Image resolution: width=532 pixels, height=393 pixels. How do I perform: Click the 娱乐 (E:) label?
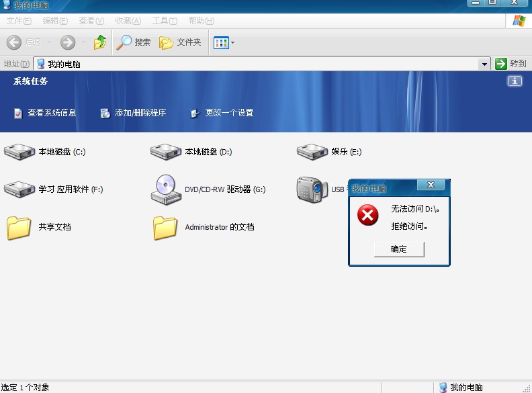(x=347, y=152)
